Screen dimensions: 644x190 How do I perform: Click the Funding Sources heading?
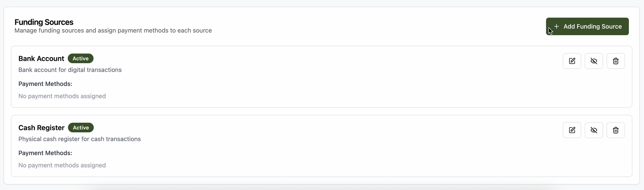[44, 22]
